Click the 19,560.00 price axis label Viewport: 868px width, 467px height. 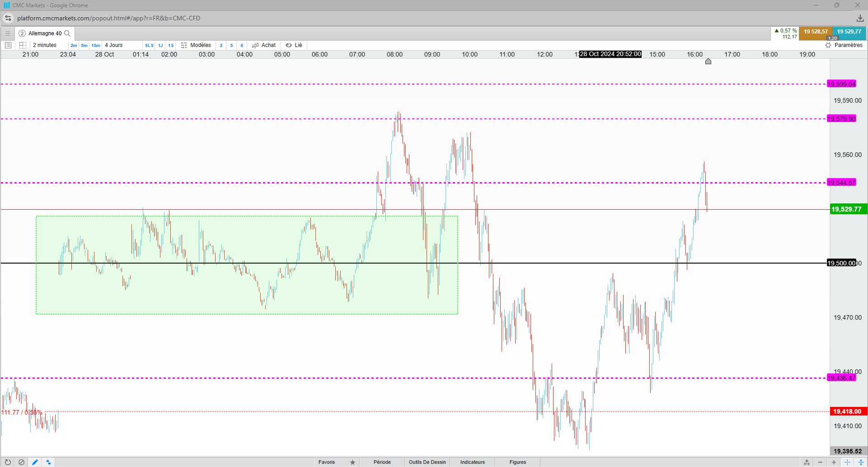848,155
